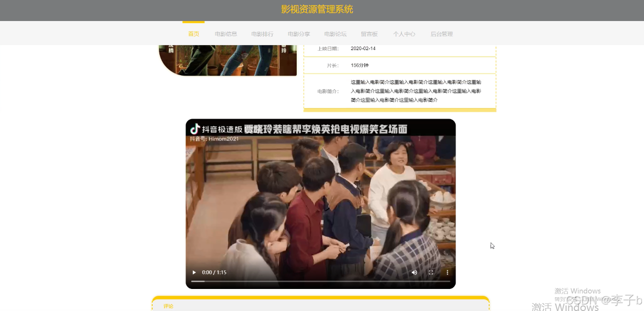Open video more-options three-dot menu
Screen dimensions: 644x311
point(448,272)
